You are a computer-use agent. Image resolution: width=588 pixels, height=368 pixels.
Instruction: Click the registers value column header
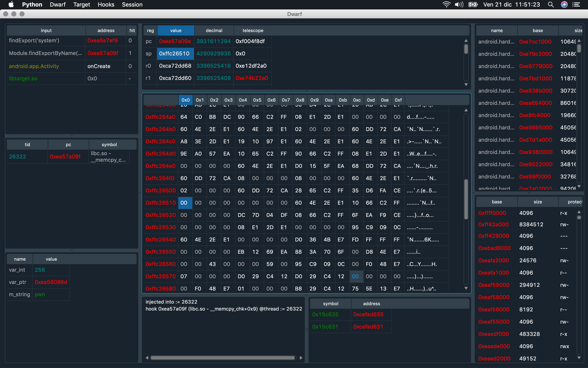tap(175, 30)
